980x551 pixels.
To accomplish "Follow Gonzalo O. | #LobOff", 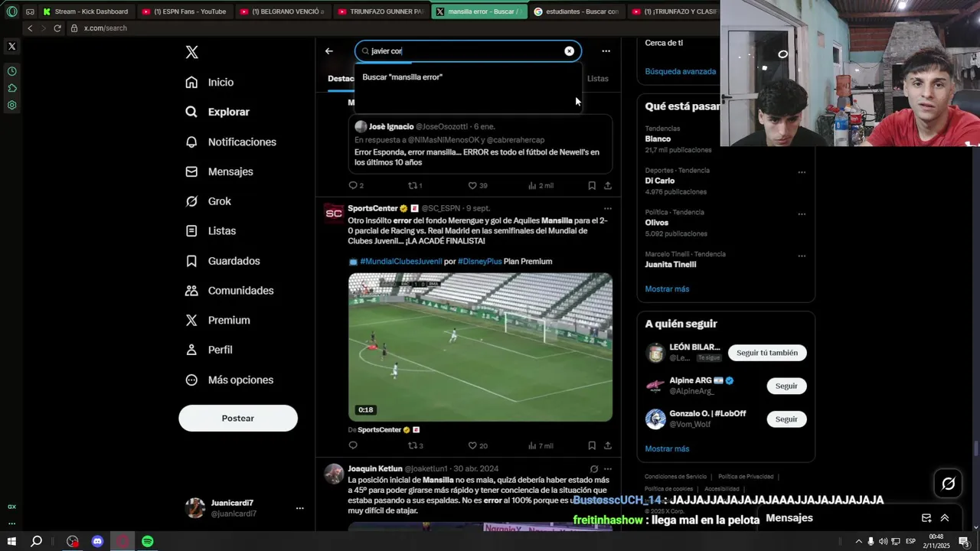I will 786,419.
